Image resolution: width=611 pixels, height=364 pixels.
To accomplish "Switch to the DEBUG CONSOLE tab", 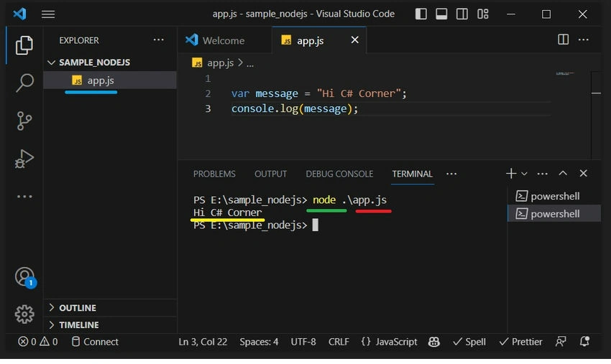I will pos(339,174).
